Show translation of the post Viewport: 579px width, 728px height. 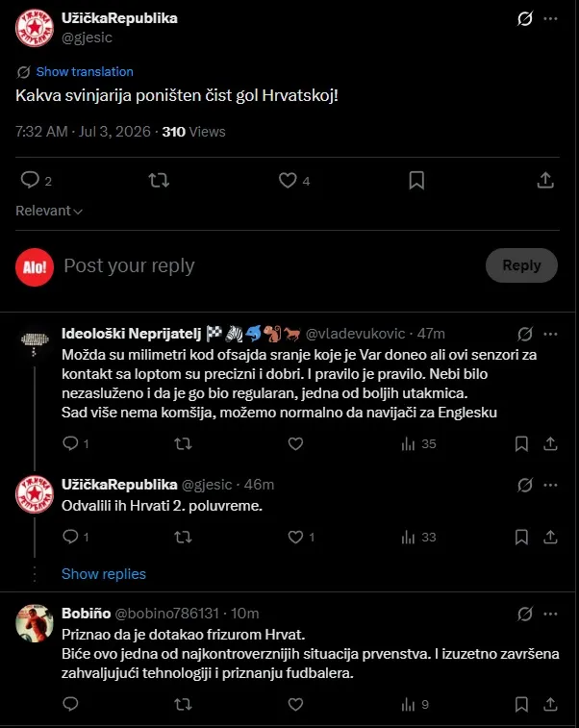click(85, 72)
